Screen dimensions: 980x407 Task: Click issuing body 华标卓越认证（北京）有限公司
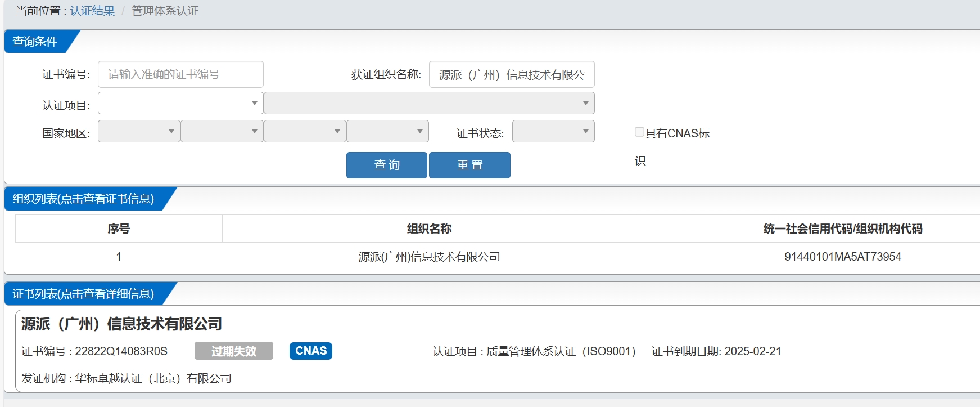tap(153, 378)
